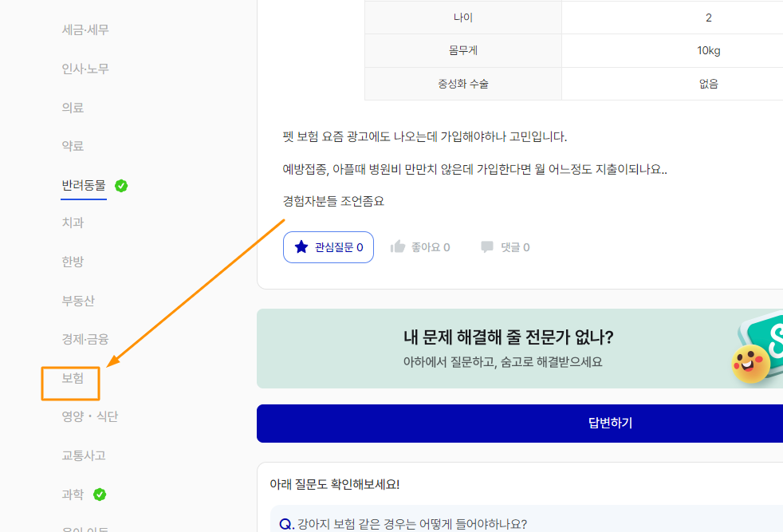Click green checkmark badge next to 반려동물

(121, 186)
